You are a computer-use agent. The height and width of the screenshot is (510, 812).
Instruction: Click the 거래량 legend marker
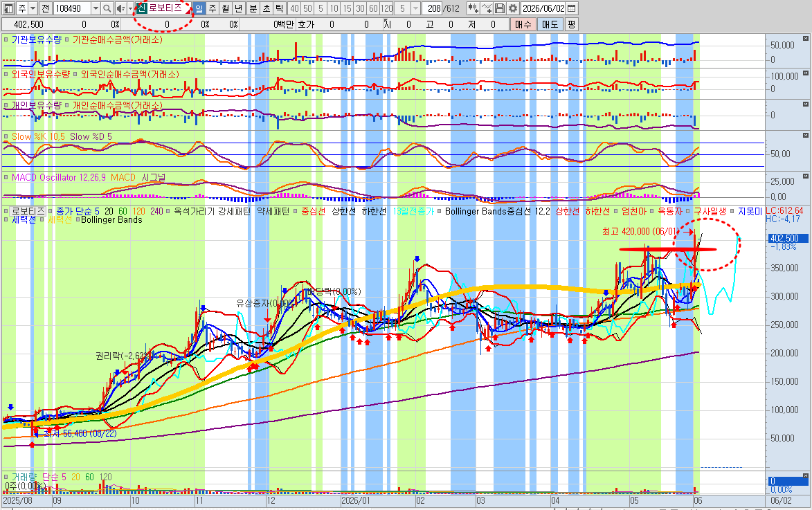coord(6,477)
